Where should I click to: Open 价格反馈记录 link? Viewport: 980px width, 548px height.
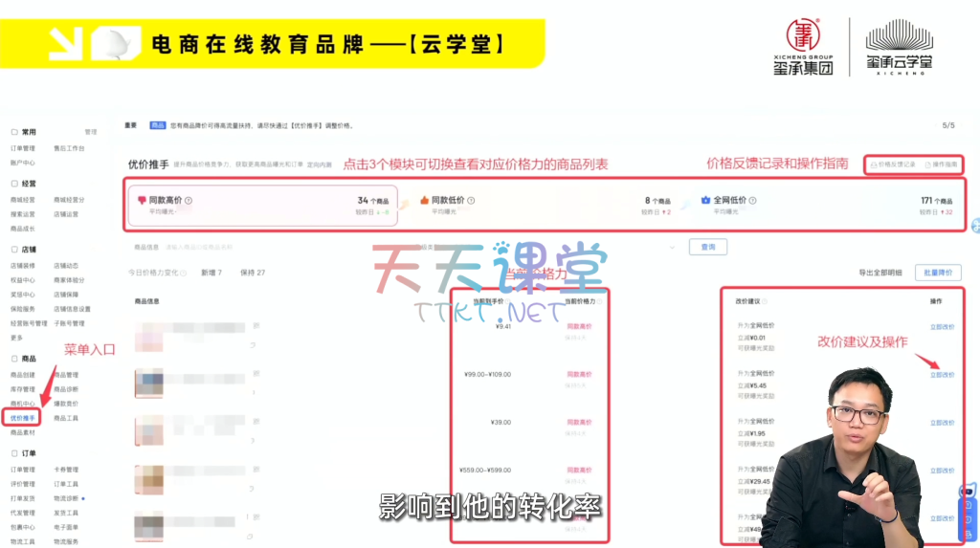(891, 164)
